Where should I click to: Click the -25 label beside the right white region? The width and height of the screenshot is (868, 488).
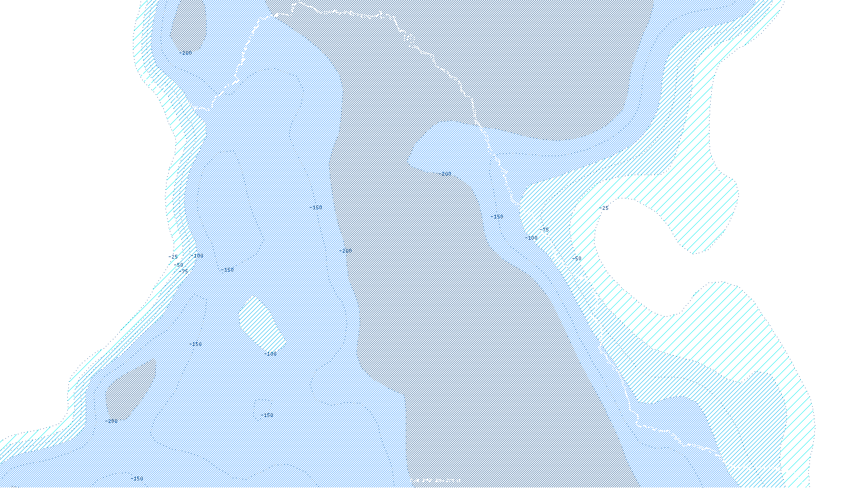[x=604, y=208]
